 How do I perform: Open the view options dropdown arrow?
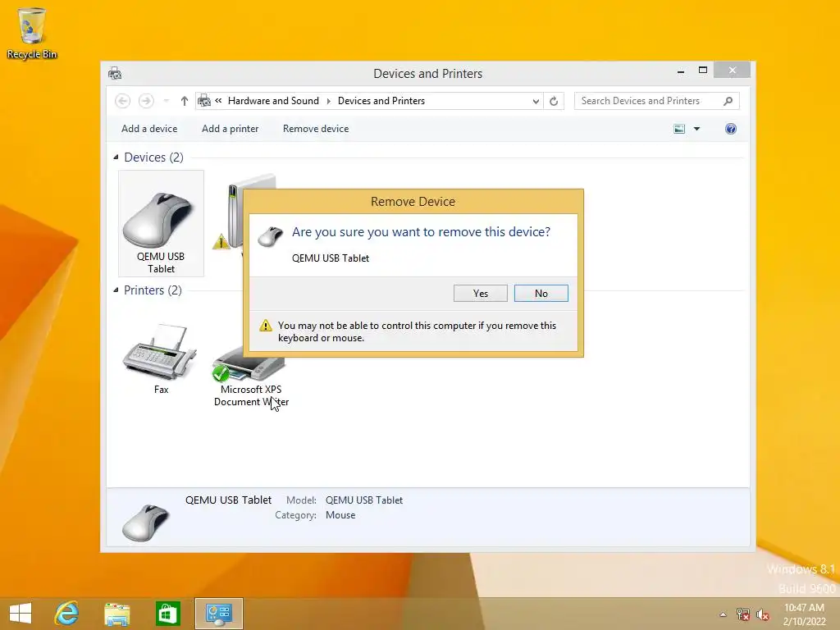[x=696, y=129]
